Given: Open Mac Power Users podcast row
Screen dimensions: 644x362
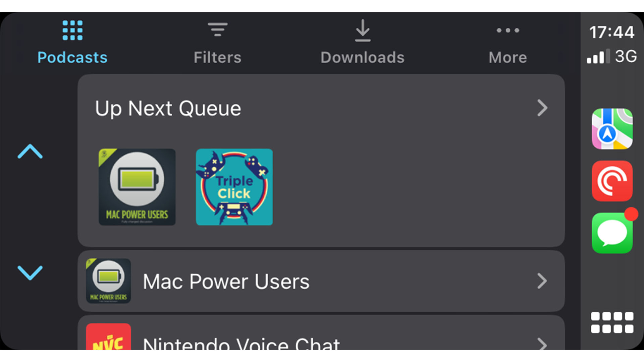Looking at the screenshot, I should 321,281.
